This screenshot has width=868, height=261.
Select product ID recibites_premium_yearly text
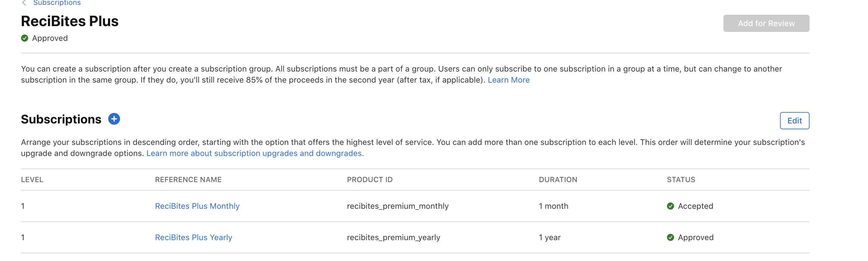pyautogui.click(x=393, y=237)
